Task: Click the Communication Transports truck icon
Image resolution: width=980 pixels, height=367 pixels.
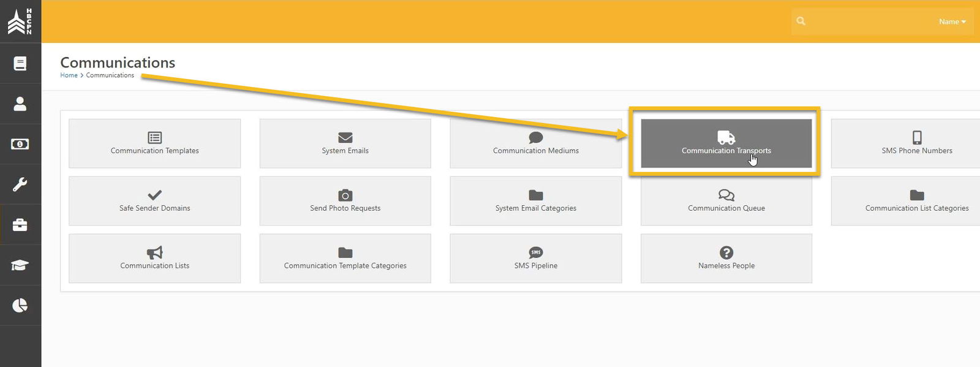Action: point(726,137)
